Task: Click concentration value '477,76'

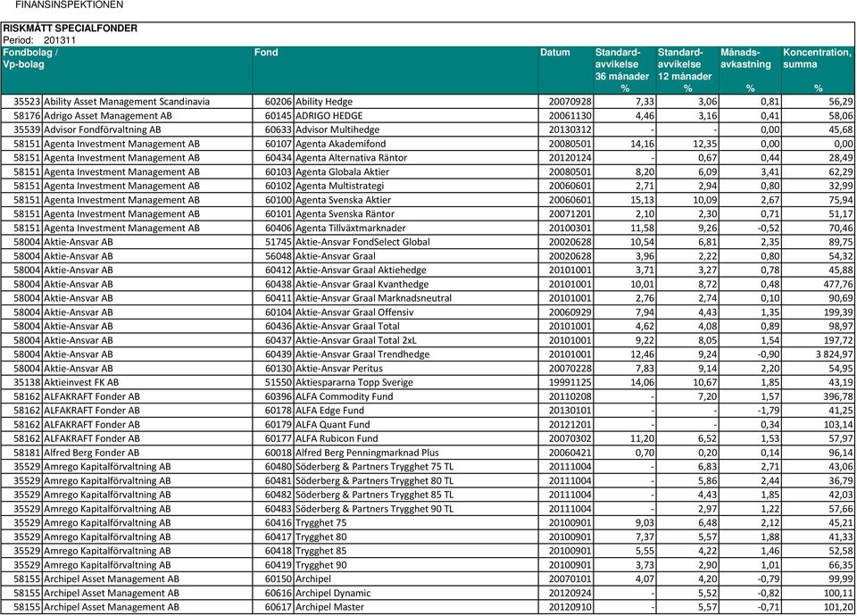Action: [838, 284]
